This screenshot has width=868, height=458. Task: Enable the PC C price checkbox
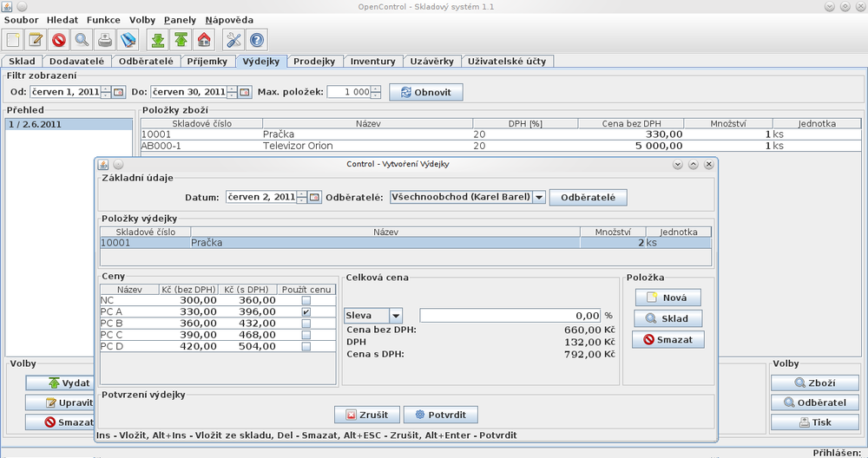tap(306, 335)
